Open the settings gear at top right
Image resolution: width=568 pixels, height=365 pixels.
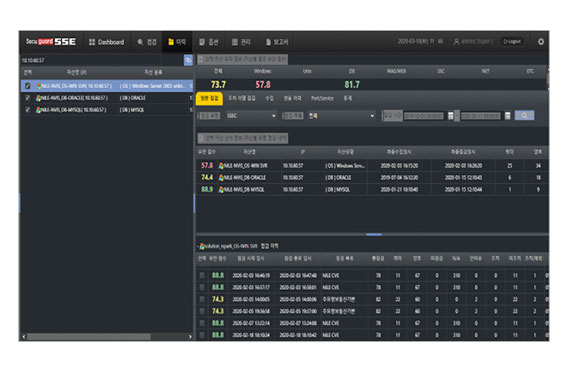click(x=541, y=42)
